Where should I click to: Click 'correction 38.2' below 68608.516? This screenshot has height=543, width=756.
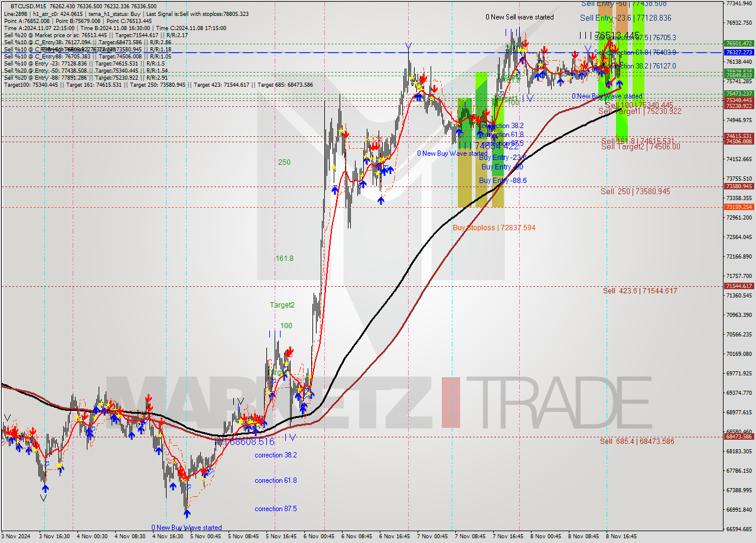[x=276, y=455]
